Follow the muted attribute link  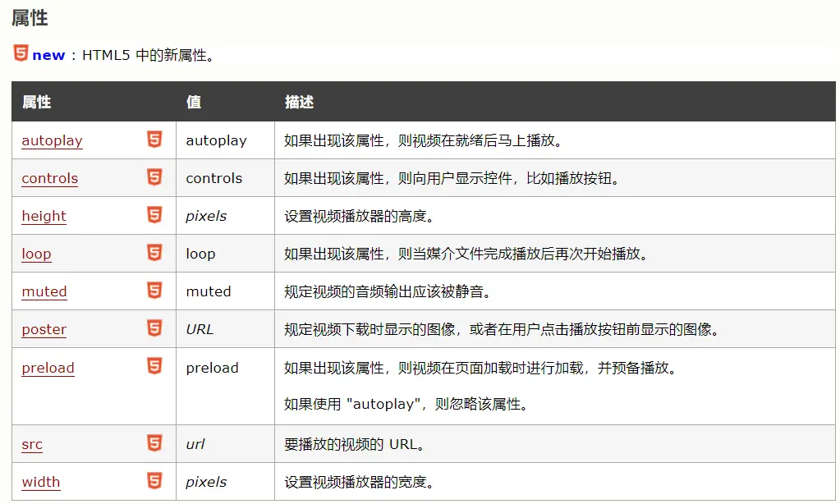(x=44, y=291)
